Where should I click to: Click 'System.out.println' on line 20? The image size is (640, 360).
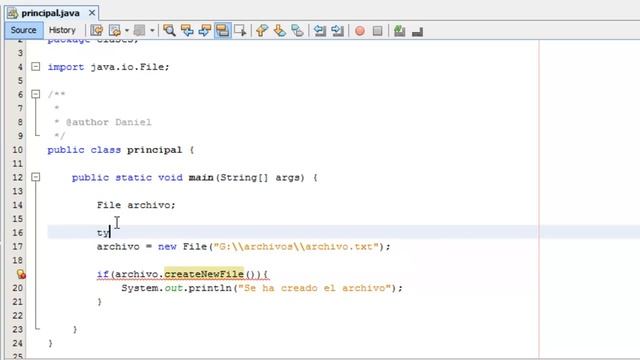coord(176,288)
